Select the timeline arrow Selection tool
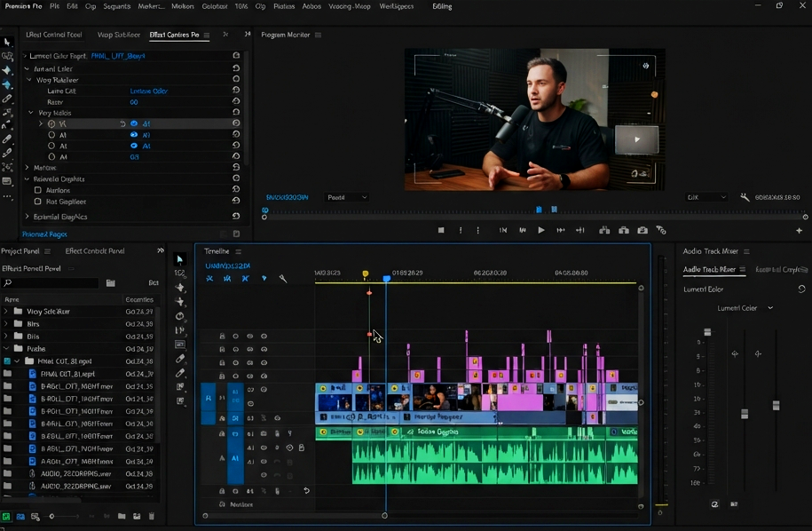Screen dimensions: 812x531 click(179, 259)
